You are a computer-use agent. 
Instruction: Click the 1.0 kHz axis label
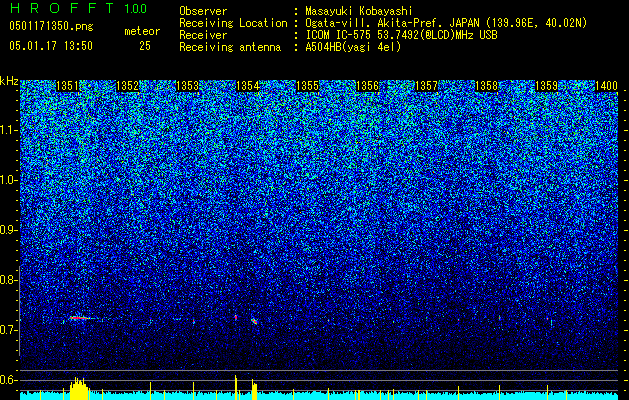(x=8, y=180)
